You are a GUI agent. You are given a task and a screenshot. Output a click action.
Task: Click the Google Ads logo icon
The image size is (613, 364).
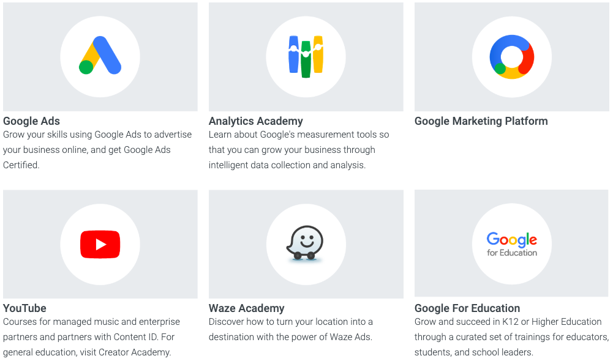click(x=100, y=56)
